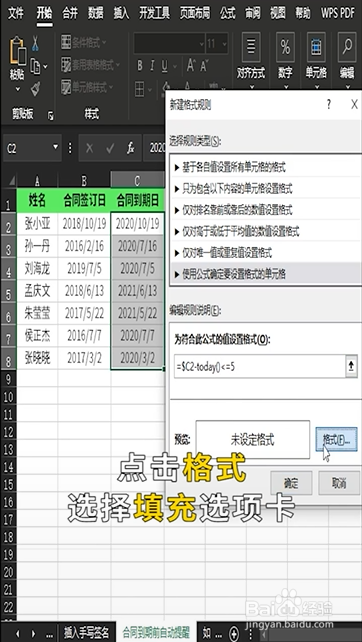
Task: Open the 数字 number format group
Action: pos(285,60)
